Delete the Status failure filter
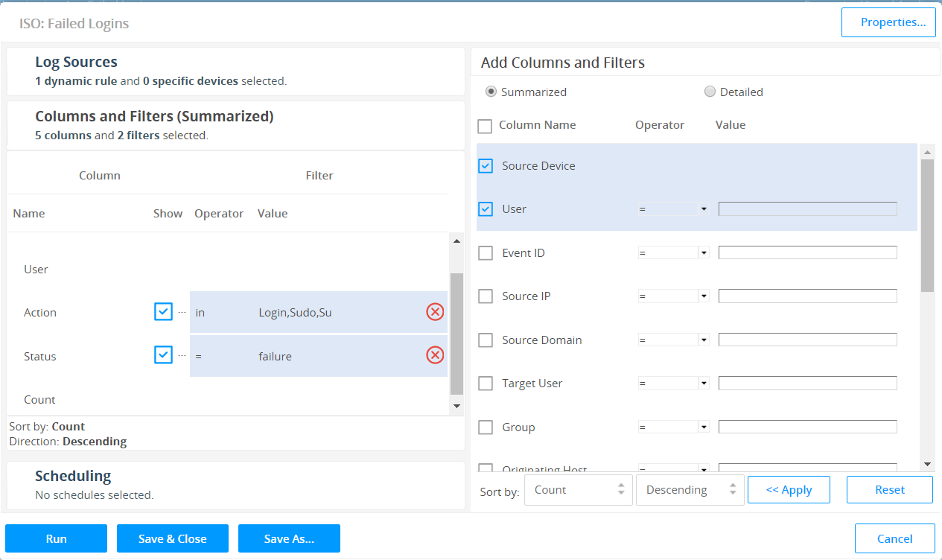The height and width of the screenshot is (560, 942). [x=435, y=355]
